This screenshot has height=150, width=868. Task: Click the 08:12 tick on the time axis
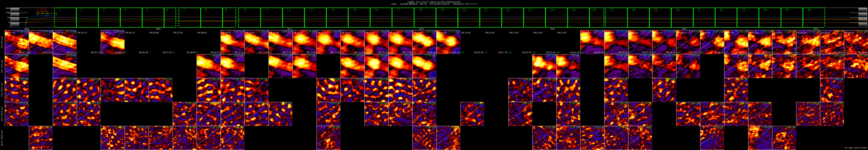pyautogui.click(x=290, y=29)
